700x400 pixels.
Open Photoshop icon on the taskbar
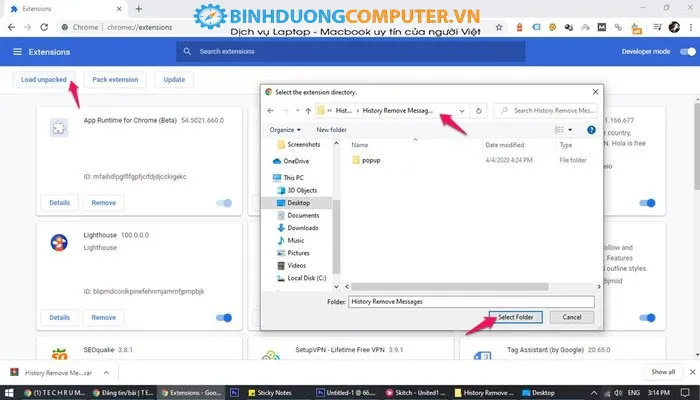234,393
